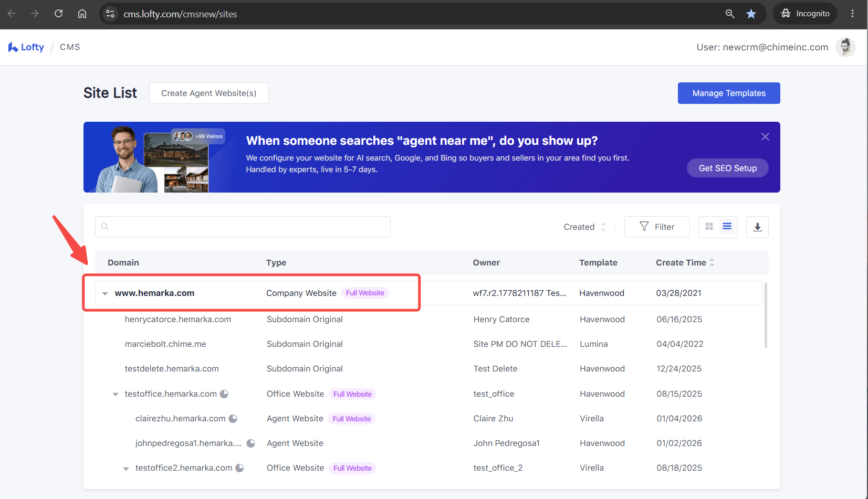Collapse the testoffice.hemarka.com row

pyautogui.click(x=116, y=394)
